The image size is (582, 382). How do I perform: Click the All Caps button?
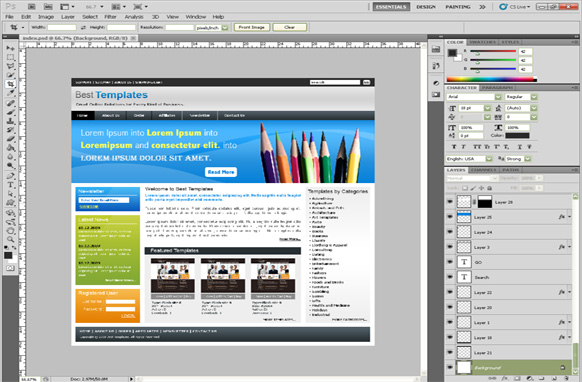click(477, 147)
